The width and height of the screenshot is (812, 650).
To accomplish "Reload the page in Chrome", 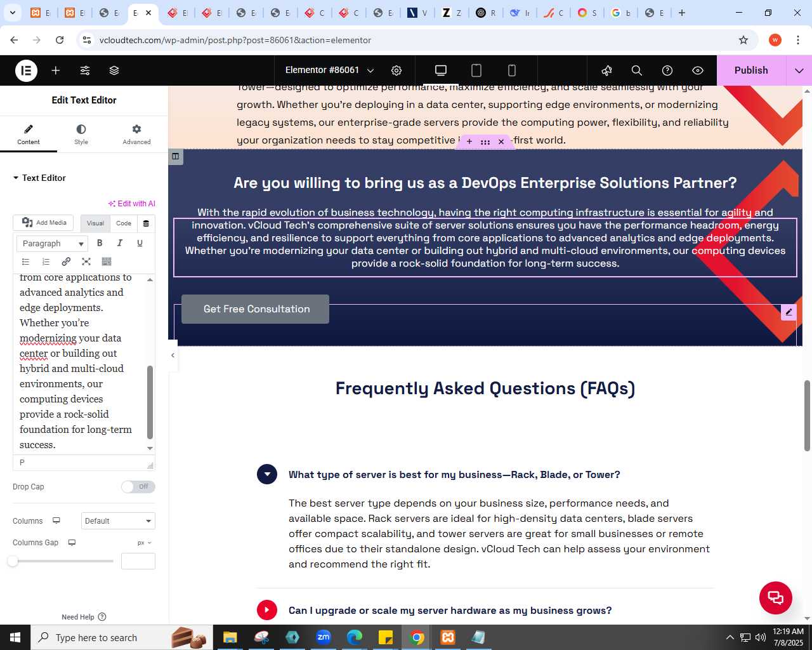I will coord(60,40).
